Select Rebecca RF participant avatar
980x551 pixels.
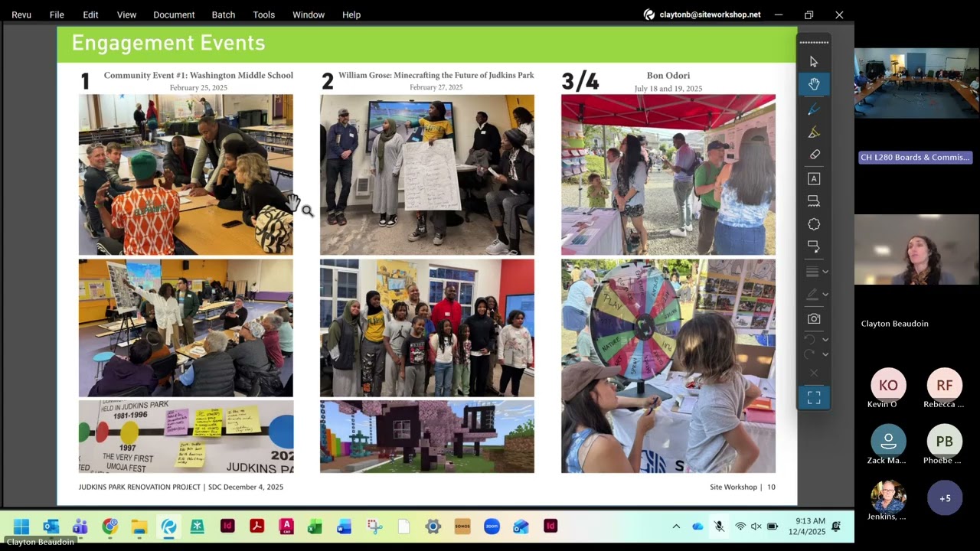point(945,385)
